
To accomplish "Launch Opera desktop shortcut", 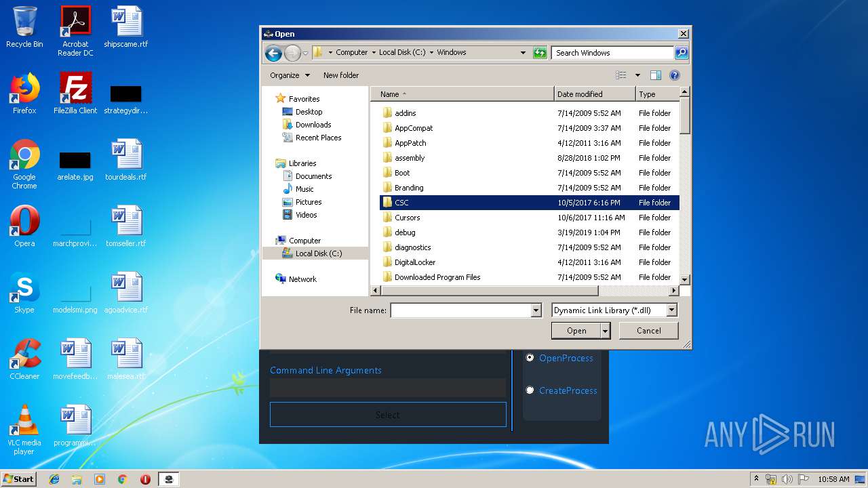I will 24,226.
